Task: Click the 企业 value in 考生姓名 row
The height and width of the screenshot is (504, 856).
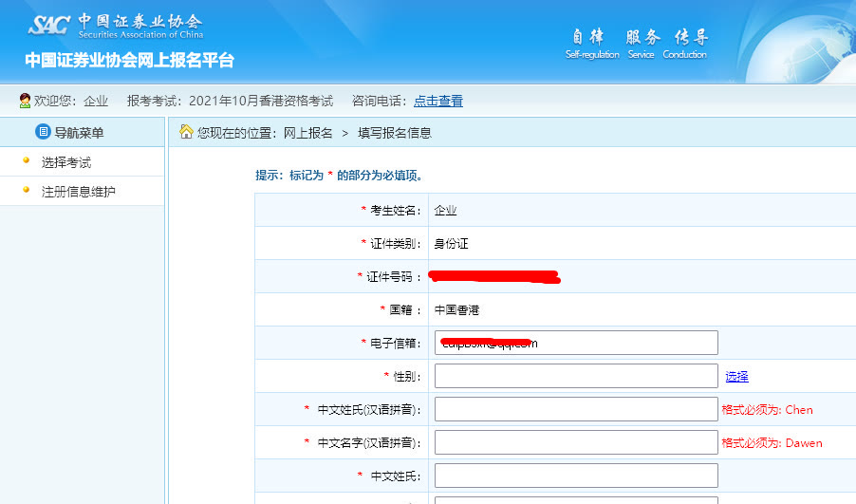Action: pos(445,210)
